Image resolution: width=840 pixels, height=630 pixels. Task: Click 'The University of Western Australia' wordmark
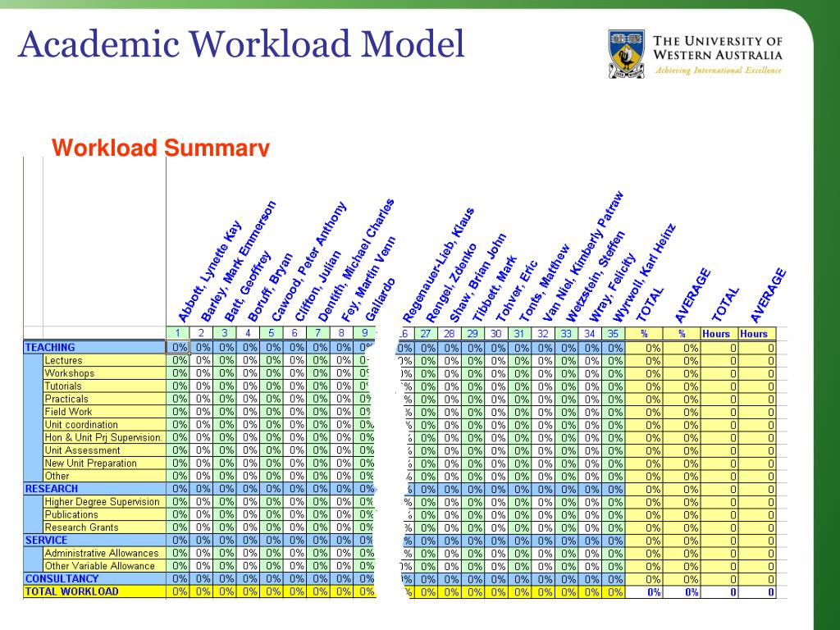point(717,48)
